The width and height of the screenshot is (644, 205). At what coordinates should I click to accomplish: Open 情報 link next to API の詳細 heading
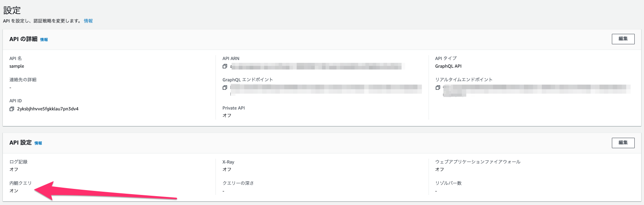(44, 40)
